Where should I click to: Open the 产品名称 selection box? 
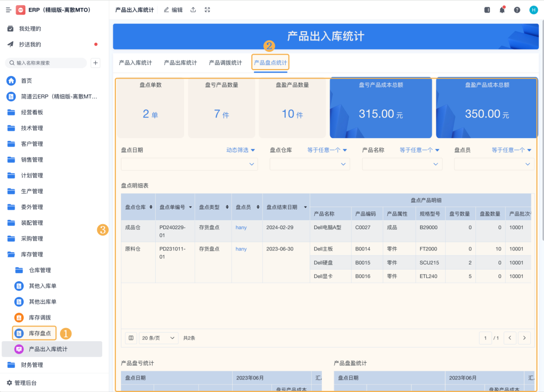coord(402,164)
